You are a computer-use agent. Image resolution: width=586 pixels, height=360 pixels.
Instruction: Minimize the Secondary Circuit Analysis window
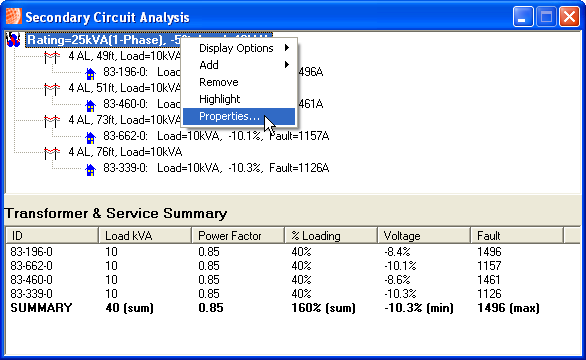click(x=523, y=17)
